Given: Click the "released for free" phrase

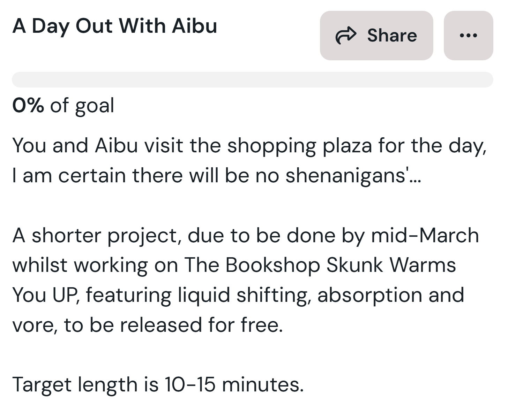Looking at the screenshot, I should pos(201,324).
